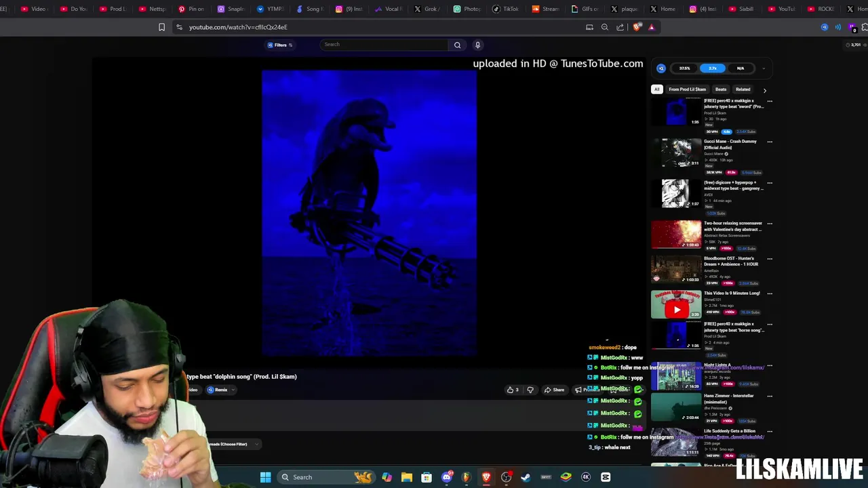Open CapCut from the taskbar
Viewport: 868px width, 488px height.
606,477
